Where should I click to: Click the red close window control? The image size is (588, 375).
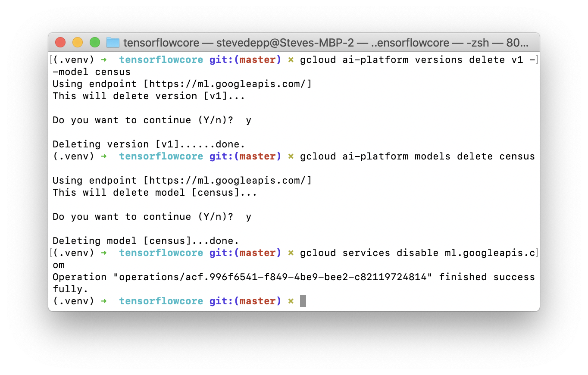[60, 43]
